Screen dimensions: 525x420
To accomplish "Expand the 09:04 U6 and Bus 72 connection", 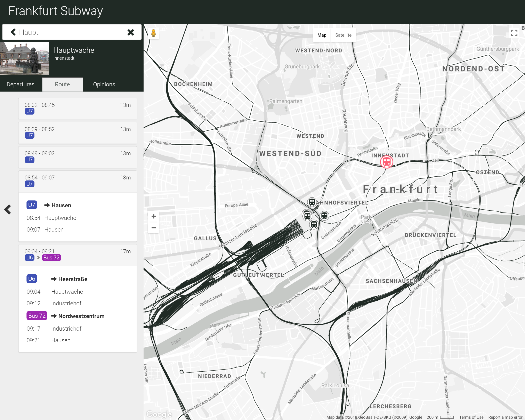I will [78, 255].
